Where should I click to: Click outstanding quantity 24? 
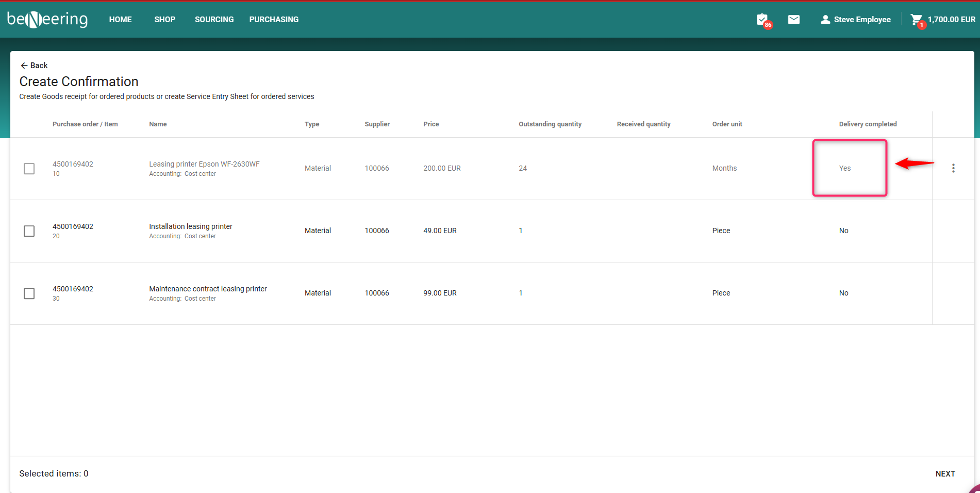click(523, 168)
